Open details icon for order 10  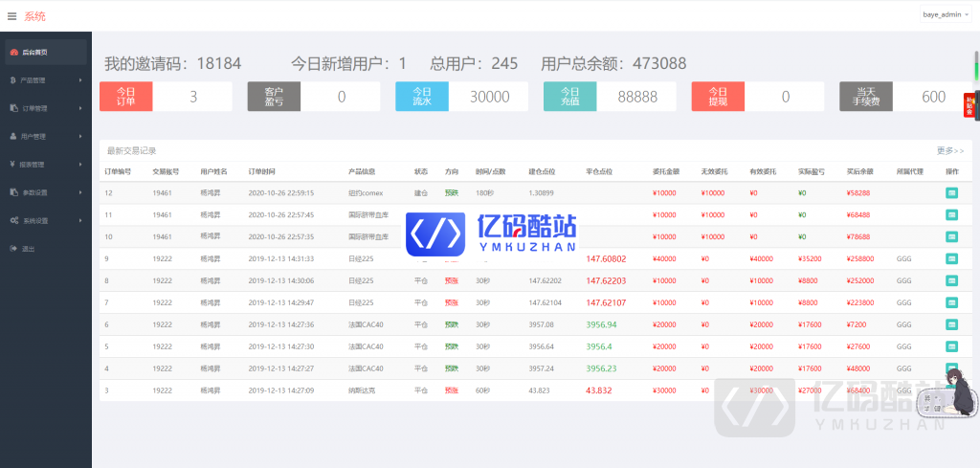click(x=951, y=236)
